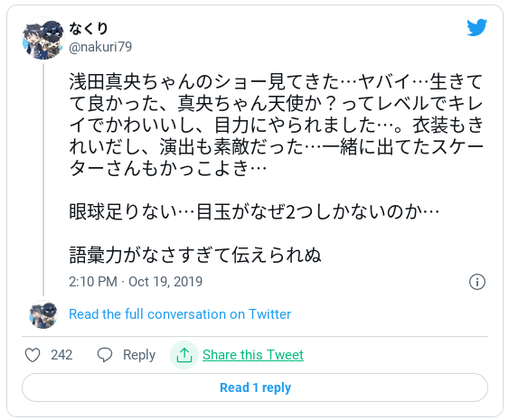The width and height of the screenshot is (509, 420).
Task: Like the tweet with the heart icon
Action: coord(33,355)
